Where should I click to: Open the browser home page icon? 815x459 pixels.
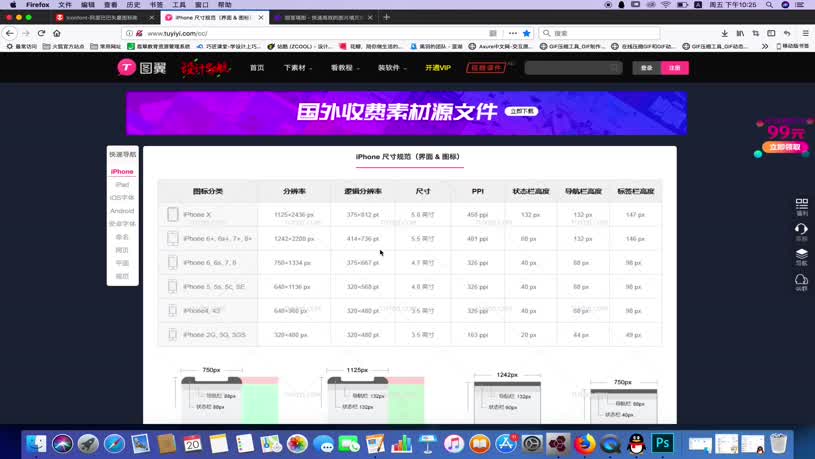[57, 33]
